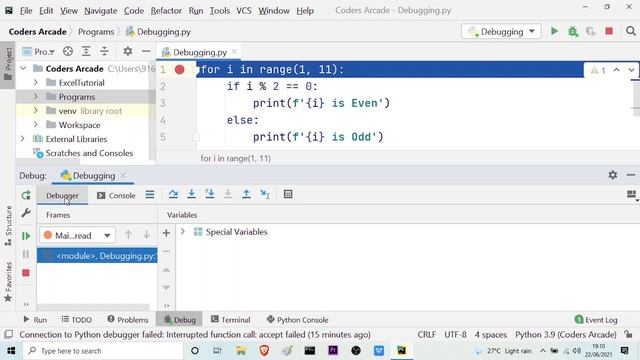Image resolution: width=640 pixels, height=360 pixels.
Task: Select the module Debugging.py stack frame
Action: click(x=97, y=256)
